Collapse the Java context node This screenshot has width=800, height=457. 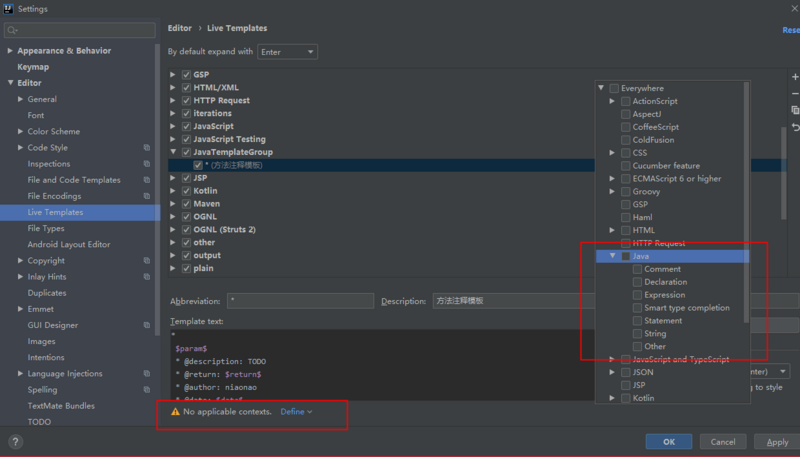[x=612, y=256]
